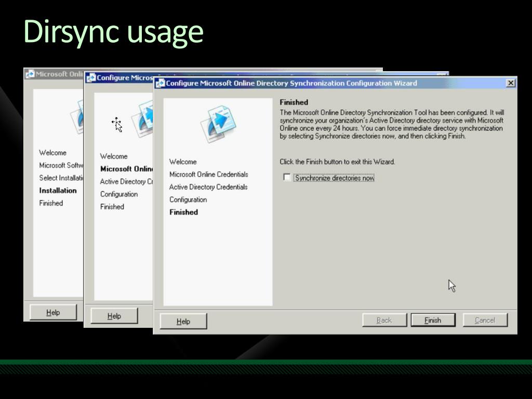Click the rearmost Microsoft Onli title bar
Image resolution: width=532 pixels, height=399 pixels.
59,74
